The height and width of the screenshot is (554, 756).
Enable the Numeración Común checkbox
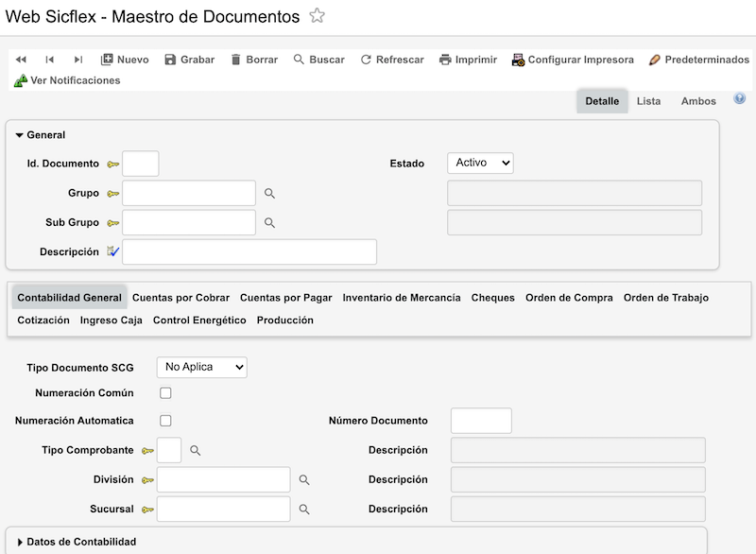click(166, 392)
